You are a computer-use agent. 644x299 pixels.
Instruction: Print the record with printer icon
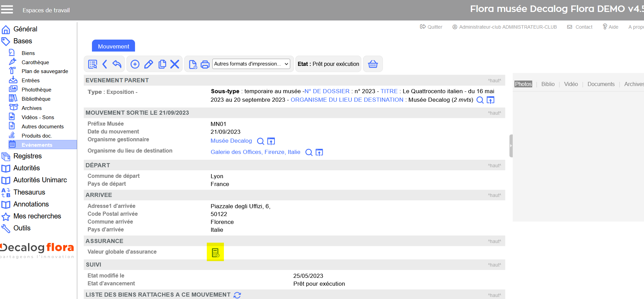click(x=205, y=65)
